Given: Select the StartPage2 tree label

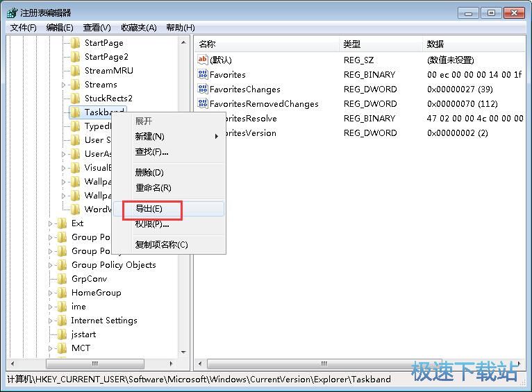Looking at the screenshot, I should click(x=106, y=57).
